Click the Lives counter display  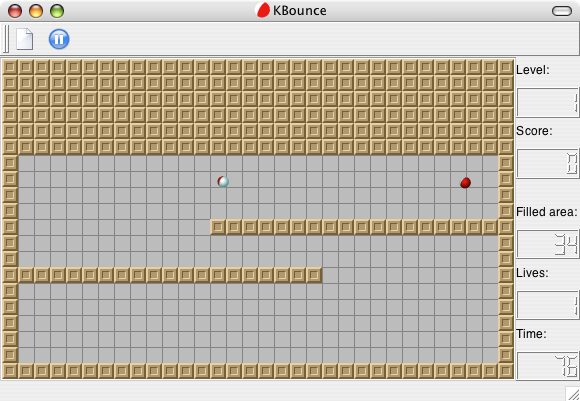click(x=547, y=305)
